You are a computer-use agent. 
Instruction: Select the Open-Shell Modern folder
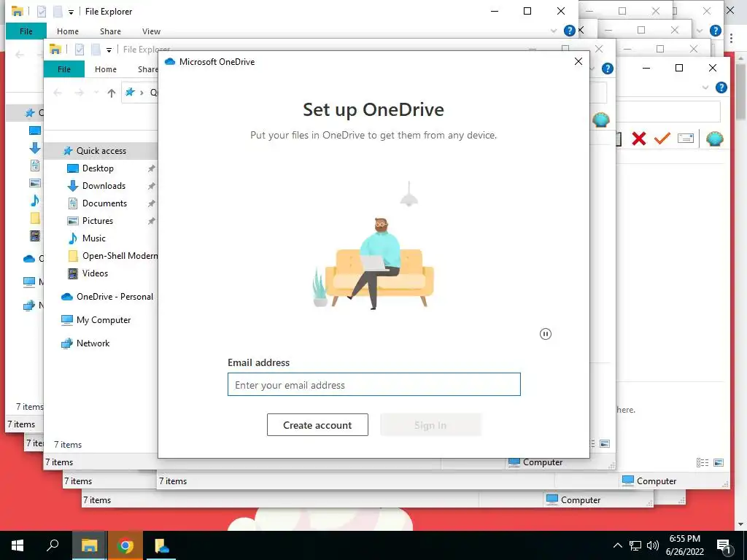tap(120, 256)
